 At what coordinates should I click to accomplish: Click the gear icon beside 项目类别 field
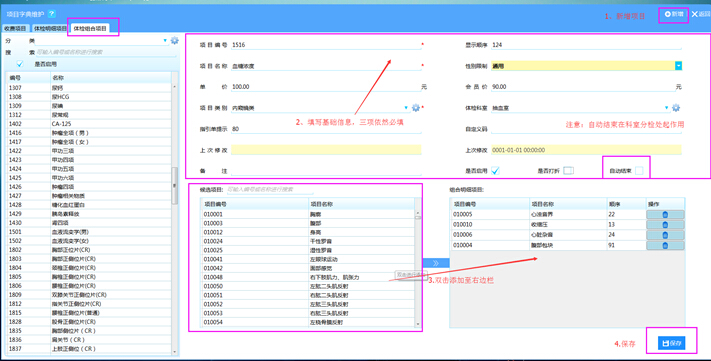click(x=416, y=108)
